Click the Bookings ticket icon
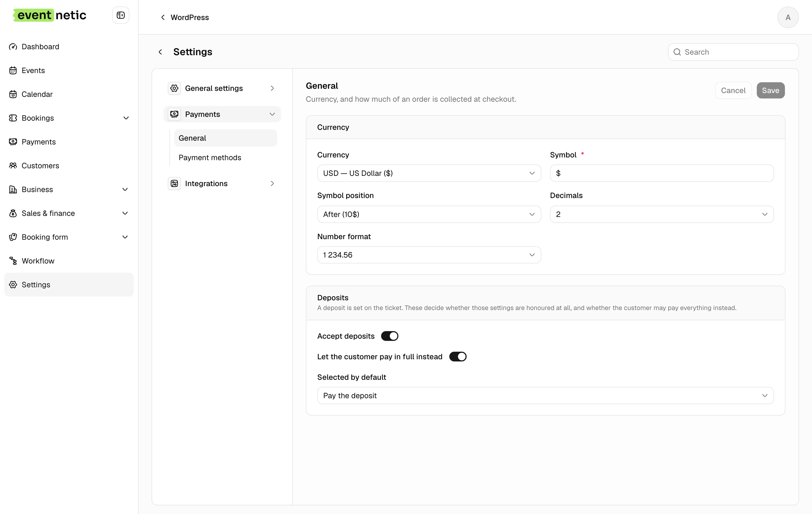 13,118
